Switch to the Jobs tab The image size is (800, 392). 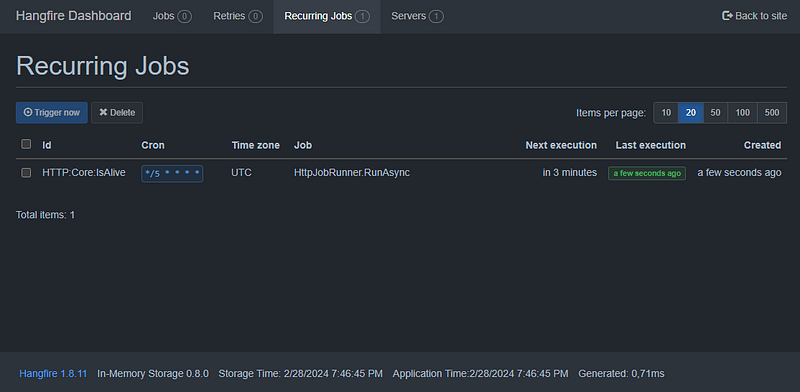pyautogui.click(x=172, y=16)
